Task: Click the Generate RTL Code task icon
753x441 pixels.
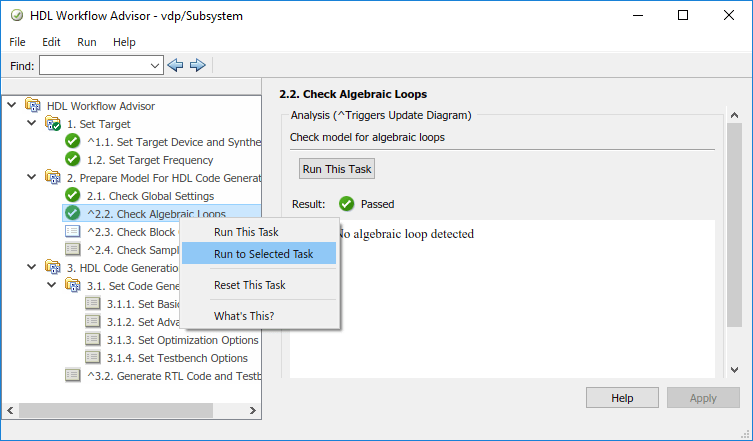Action: [72, 375]
